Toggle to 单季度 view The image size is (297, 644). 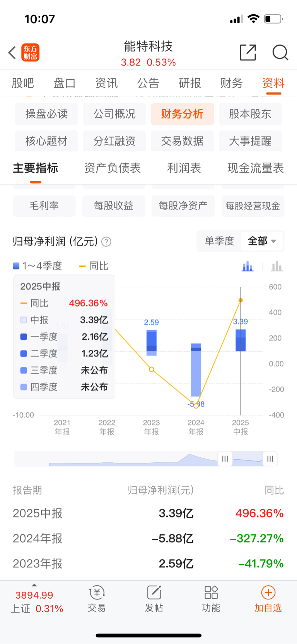tap(219, 241)
